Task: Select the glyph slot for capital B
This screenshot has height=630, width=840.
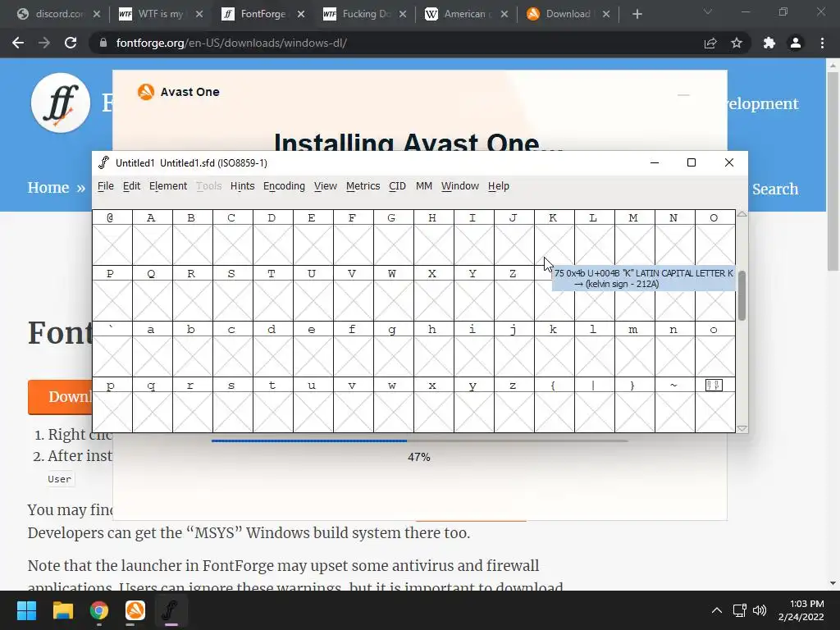Action: (192, 244)
